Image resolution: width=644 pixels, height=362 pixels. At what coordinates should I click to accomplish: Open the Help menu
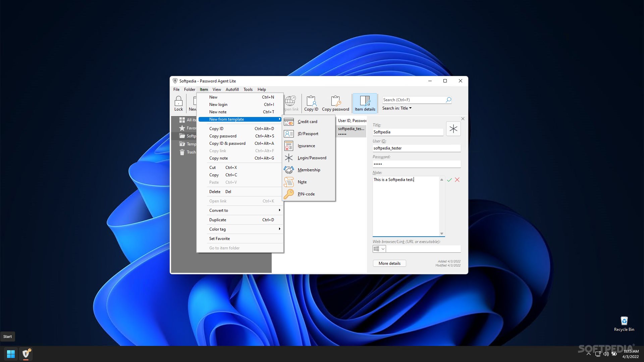(262, 89)
